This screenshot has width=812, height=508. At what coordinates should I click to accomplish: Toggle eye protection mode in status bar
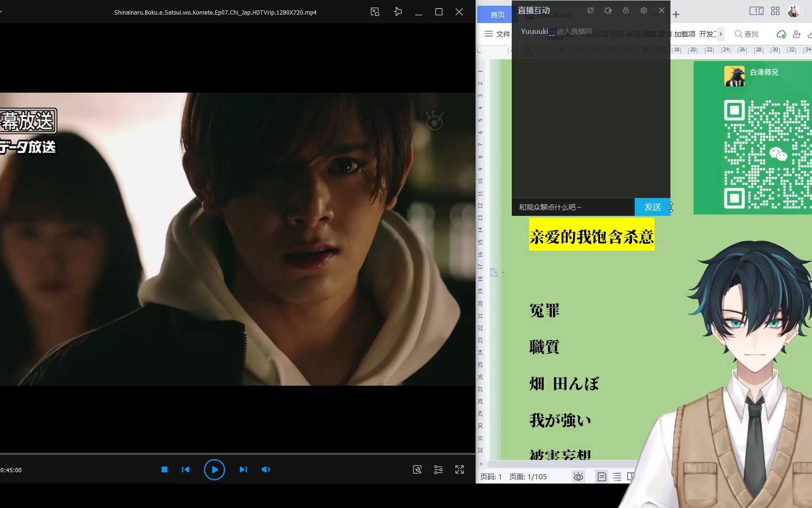click(578, 477)
